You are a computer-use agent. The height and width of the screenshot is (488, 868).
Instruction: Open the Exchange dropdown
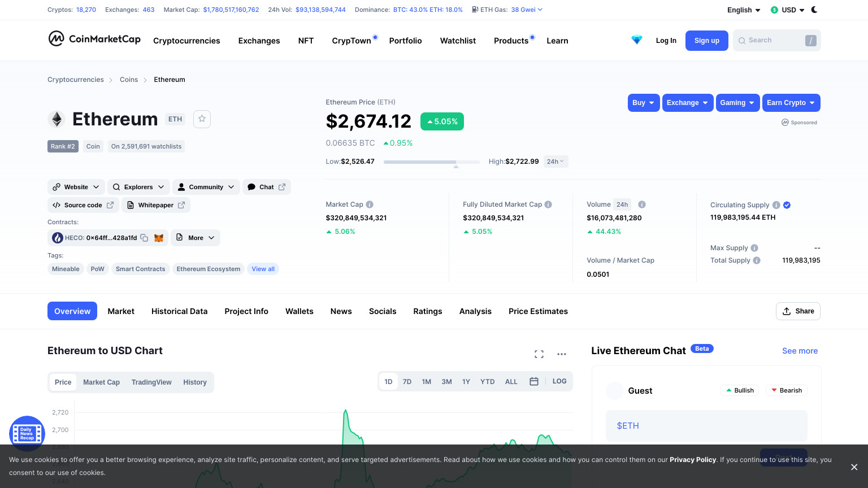click(x=688, y=103)
